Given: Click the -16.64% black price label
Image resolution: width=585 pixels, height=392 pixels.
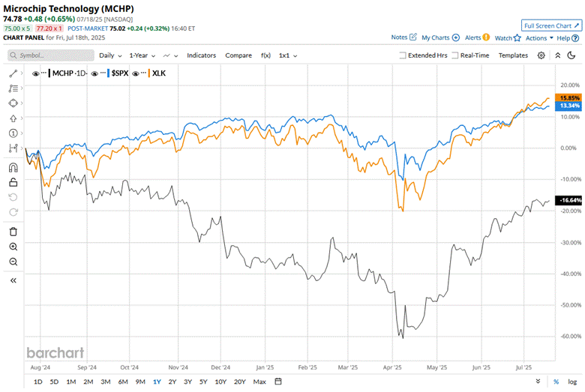Looking at the screenshot, I should coord(569,200).
